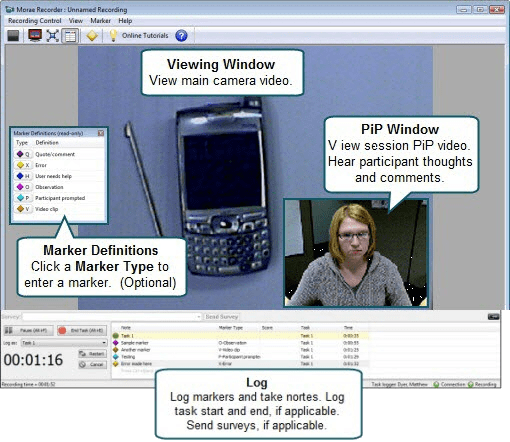The height and width of the screenshot is (442, 510).
Task: Click the O-Observation marker type cell
Action: [x=232, y=343]
